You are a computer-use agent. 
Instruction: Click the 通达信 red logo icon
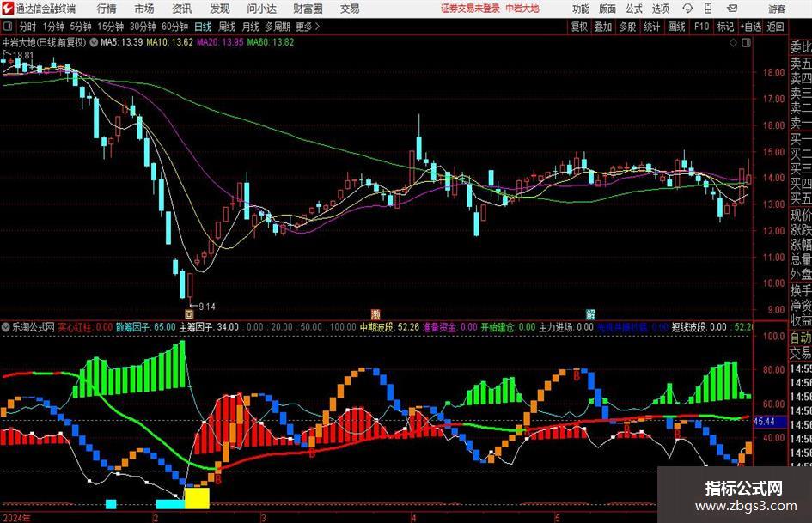point(8,9)
